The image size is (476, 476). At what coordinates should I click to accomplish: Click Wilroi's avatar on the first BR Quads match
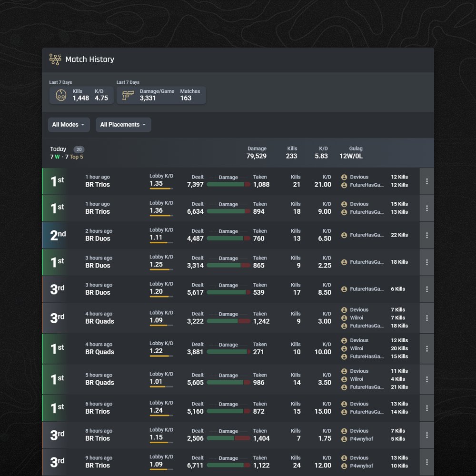[344, 317]
